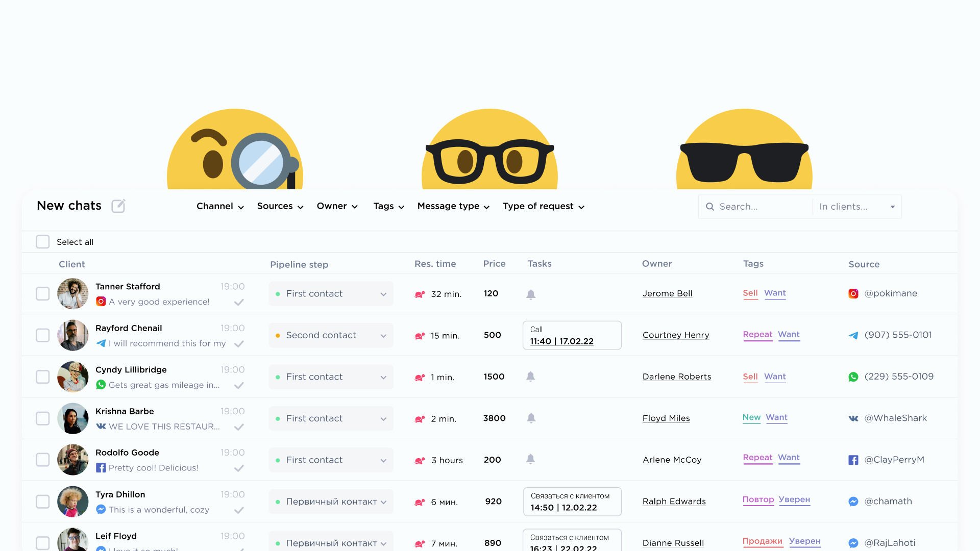Click the Repeat tag in Rodolfo Goode's row

coord(757,458)
